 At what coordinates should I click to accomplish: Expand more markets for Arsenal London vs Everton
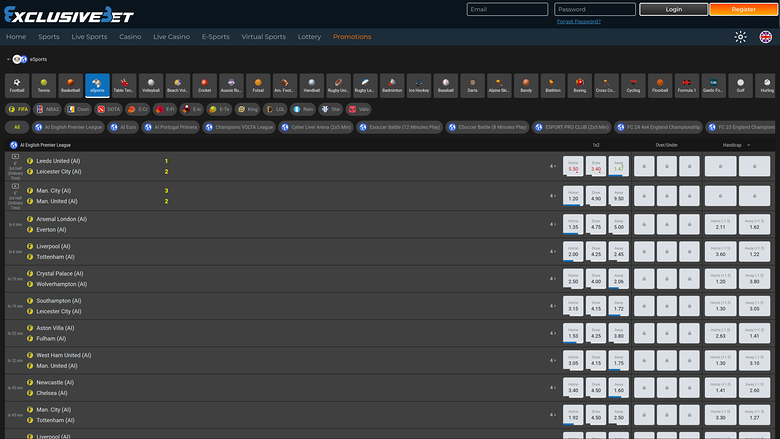click(552, 224)
